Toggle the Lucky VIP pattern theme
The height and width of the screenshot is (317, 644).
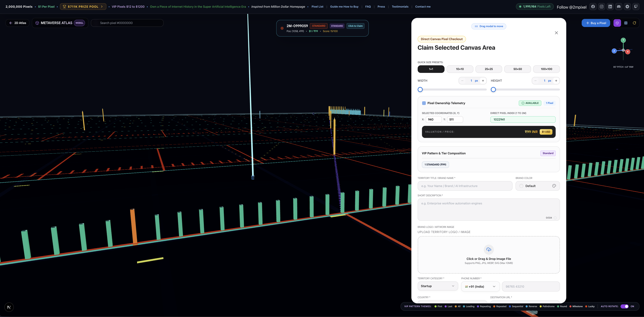[590, 307]
